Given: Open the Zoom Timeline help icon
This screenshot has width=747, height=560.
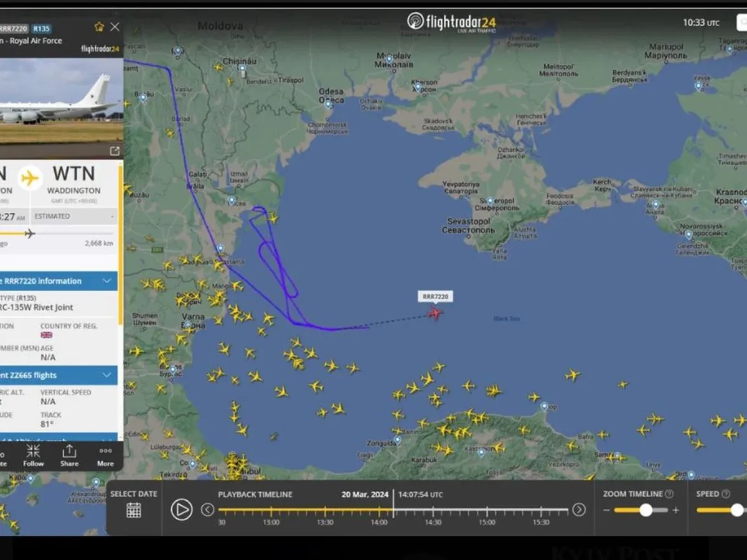Looking at the screenshot, I should pyautogui.click(x=669, y=494).
